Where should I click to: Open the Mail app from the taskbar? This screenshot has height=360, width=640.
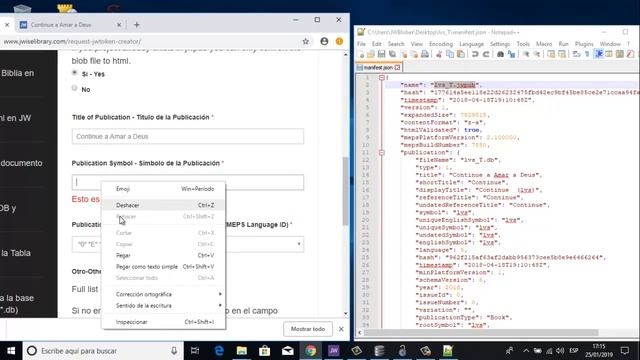tap(287, 351)
